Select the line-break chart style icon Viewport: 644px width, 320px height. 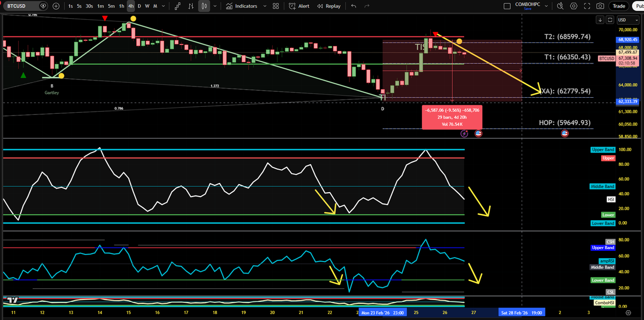pos(177,6)
